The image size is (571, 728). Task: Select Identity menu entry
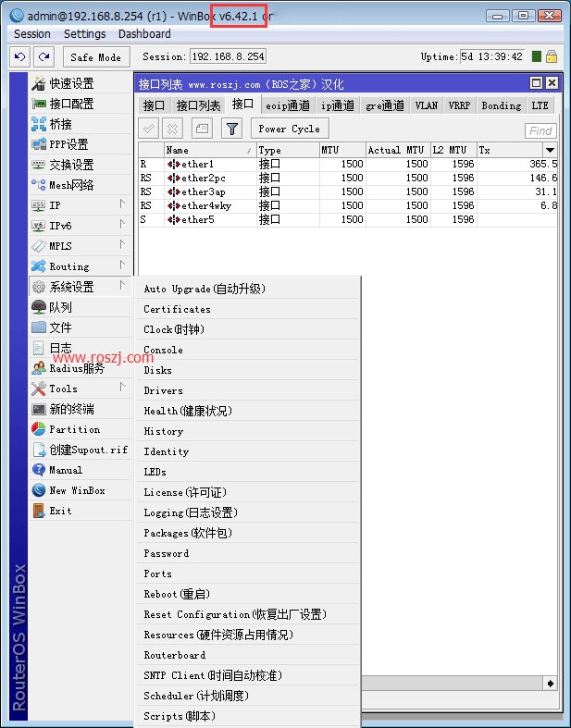click(x=247, y=451)
